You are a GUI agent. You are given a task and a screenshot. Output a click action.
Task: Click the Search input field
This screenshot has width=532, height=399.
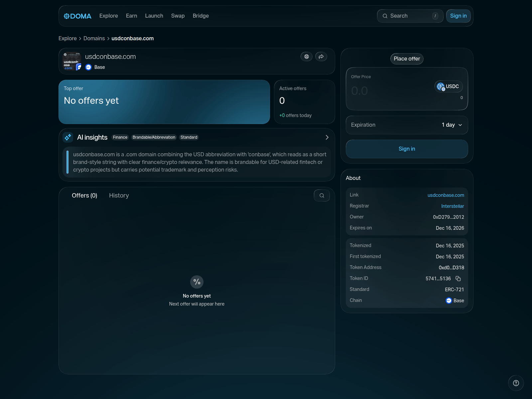coord(410,16)
